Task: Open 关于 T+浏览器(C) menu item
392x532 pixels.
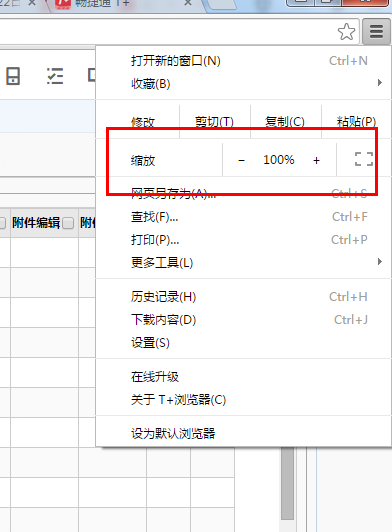Action: (x=243, y=400)
